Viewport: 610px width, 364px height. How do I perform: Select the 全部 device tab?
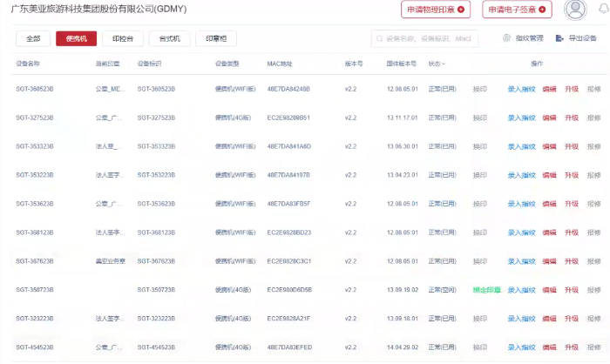(33, 39)
